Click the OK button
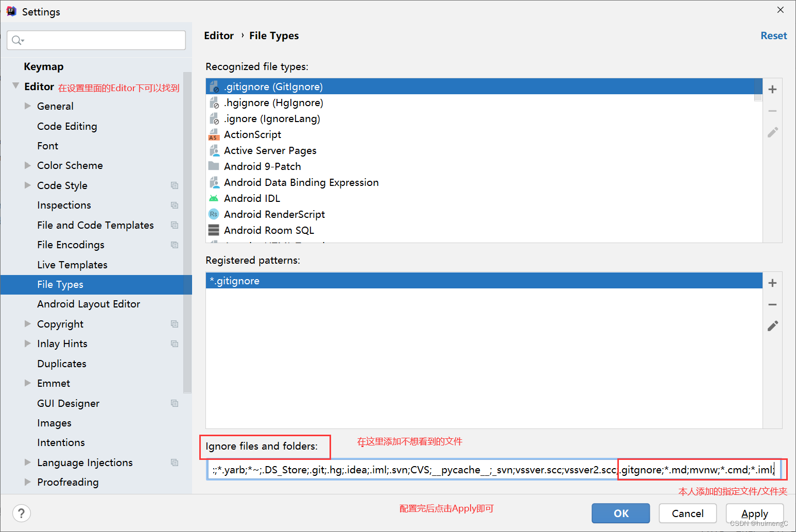 (621, 513)
